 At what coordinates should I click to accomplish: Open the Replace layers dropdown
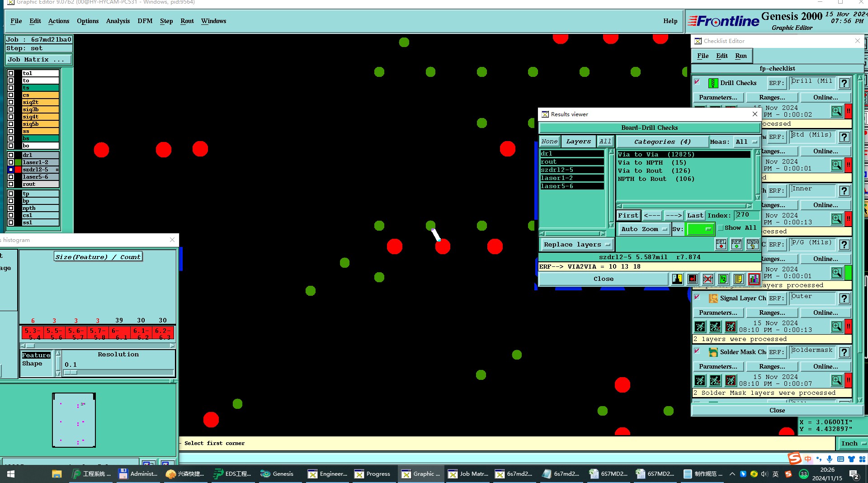click(576, 245)
